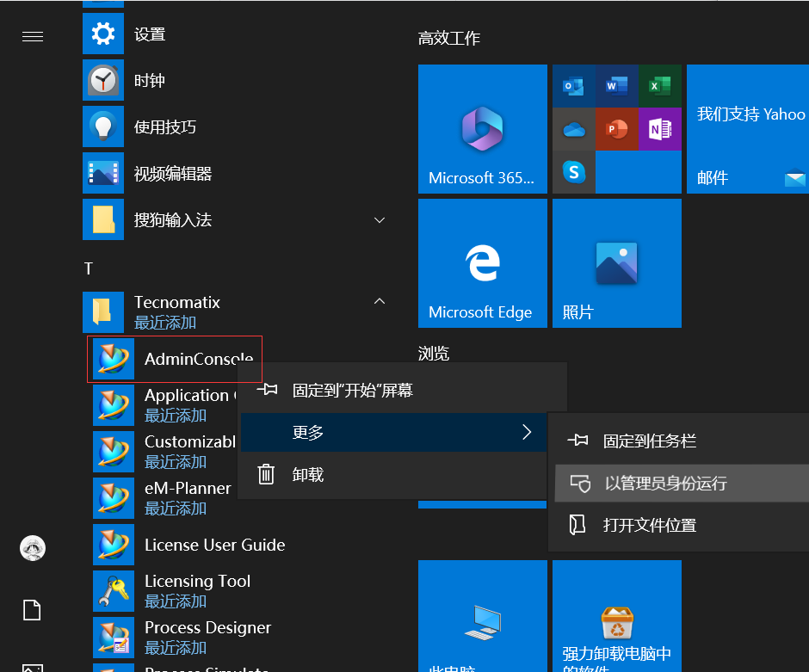Click the Tecnomatix folder name
This screenshot has height=672, width=809.
point(177,302)
